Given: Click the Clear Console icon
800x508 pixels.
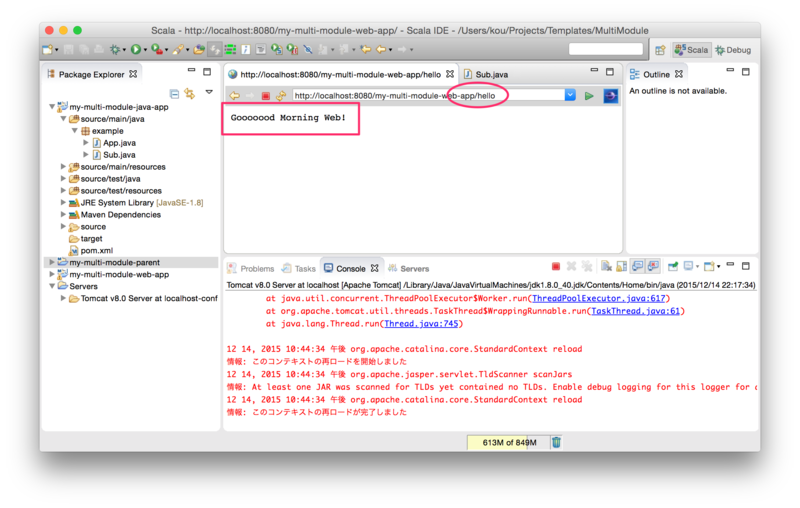Looking at the screenshot, I should pyautogui.click(x=606, y=266).
